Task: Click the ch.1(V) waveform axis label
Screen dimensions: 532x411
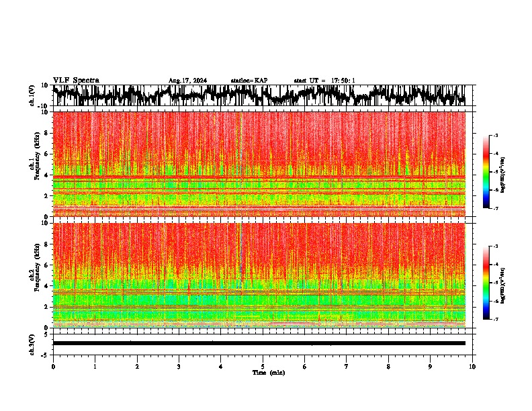Action: click(x=32, y=95)
